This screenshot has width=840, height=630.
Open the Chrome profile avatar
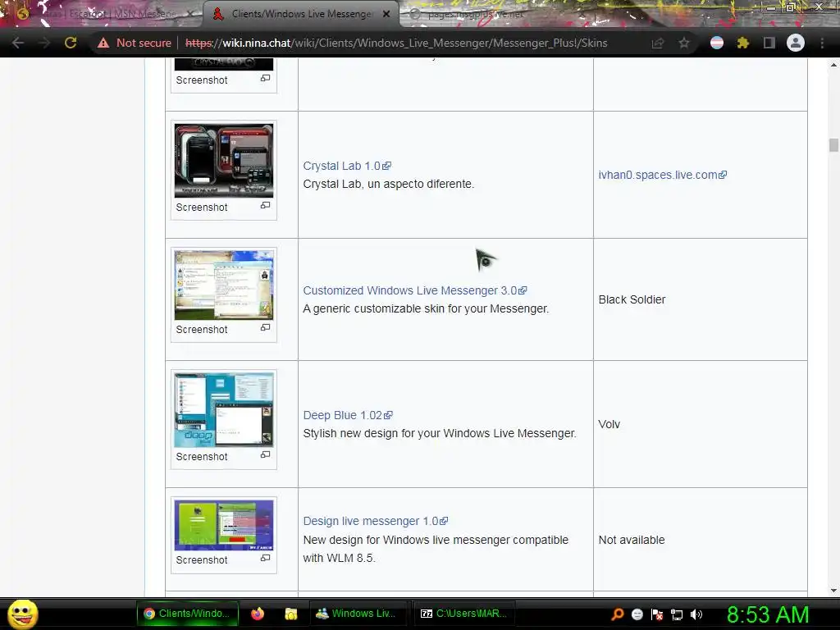(796, 43)
